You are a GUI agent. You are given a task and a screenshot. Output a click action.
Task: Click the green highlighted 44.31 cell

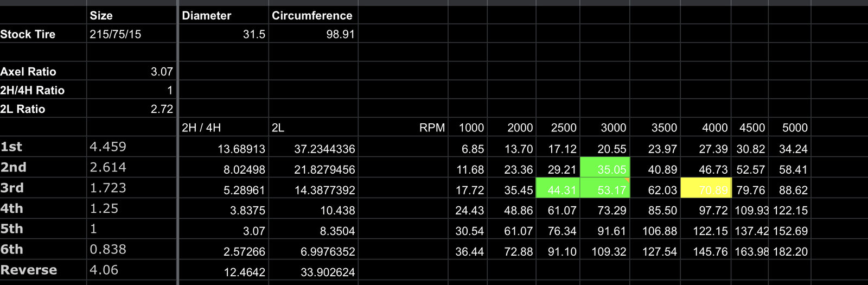(558, 189)
